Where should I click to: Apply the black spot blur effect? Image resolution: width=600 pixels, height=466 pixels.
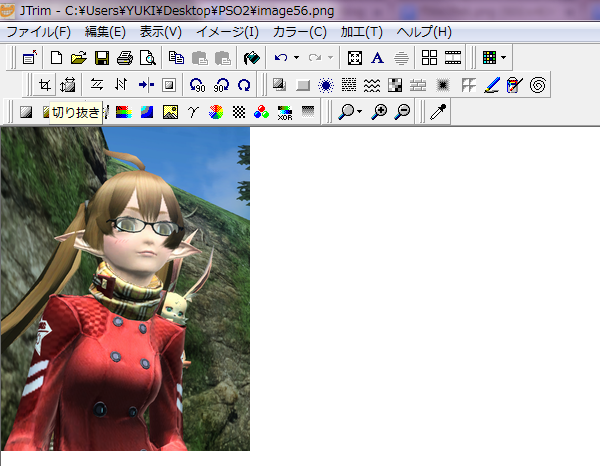tap(442, 85)
